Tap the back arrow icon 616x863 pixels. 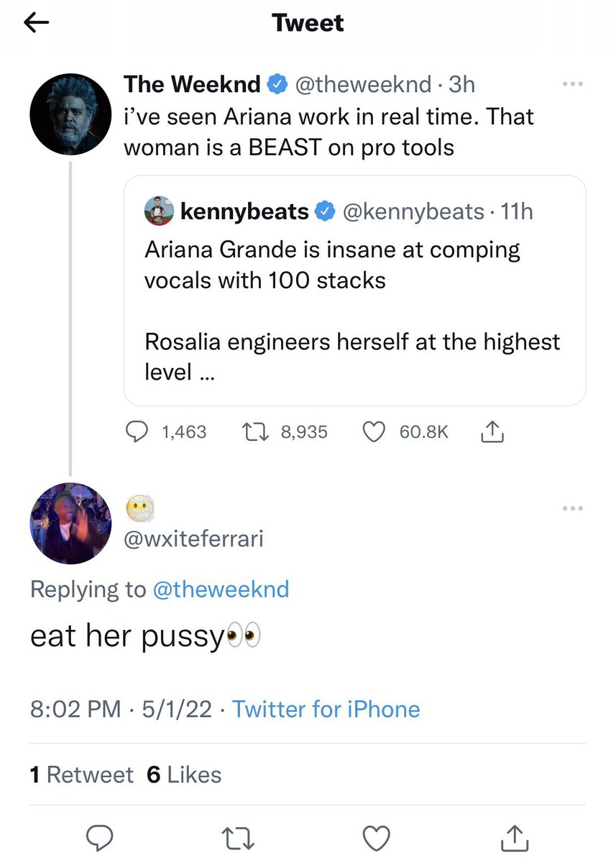pos(37,24)
